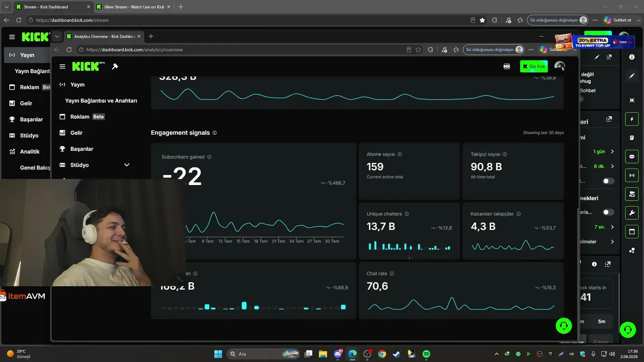Go back in the Stream window
This screenshot has width=644, height=362.
click(7, 20)
